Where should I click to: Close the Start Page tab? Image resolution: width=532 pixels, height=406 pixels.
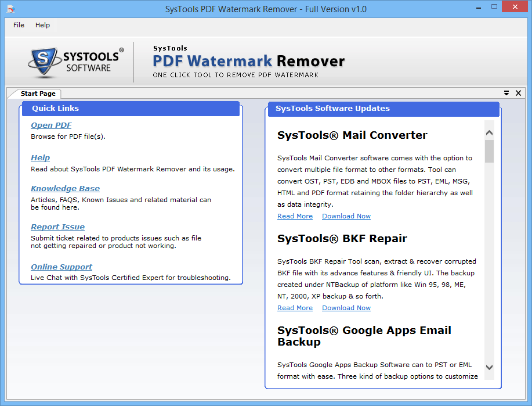pos(518,93)
